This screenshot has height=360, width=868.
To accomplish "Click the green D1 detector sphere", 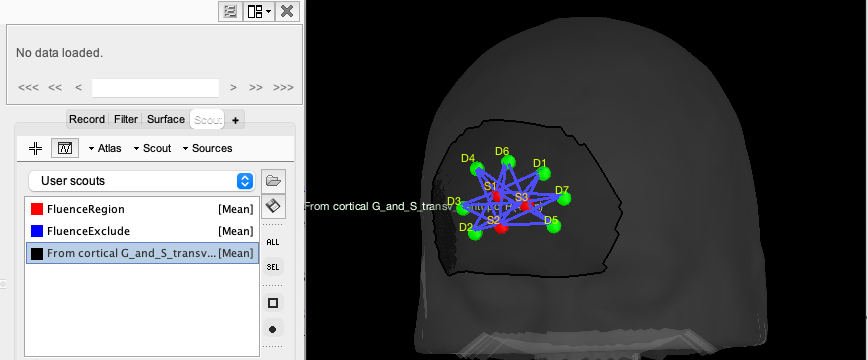I will pyautogui.click(x=544, y=173).
